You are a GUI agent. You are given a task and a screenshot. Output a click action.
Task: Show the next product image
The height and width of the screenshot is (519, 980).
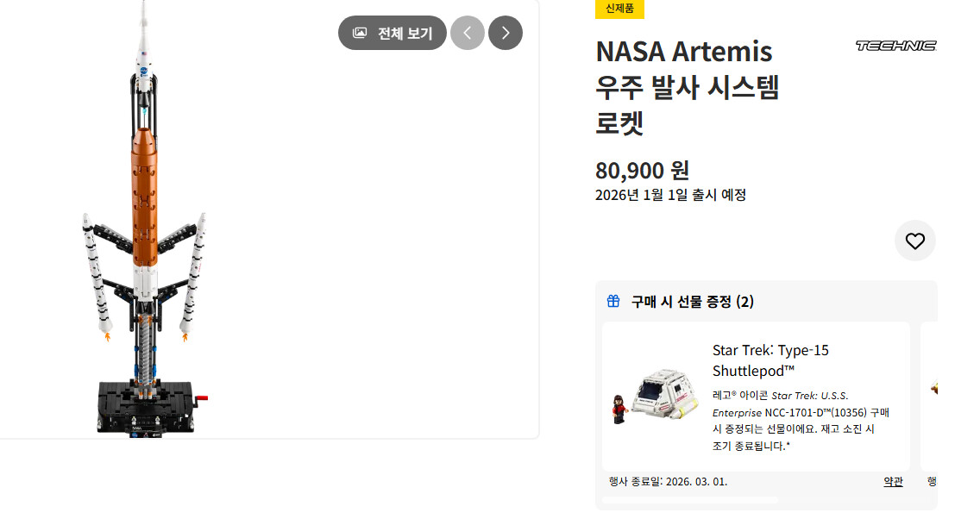[506, 33]
